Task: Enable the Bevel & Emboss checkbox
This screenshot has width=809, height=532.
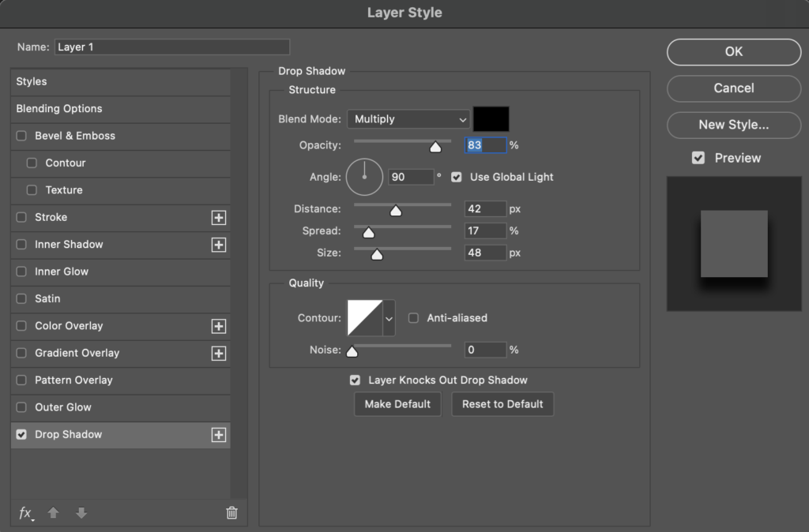Action: [21, 136]
